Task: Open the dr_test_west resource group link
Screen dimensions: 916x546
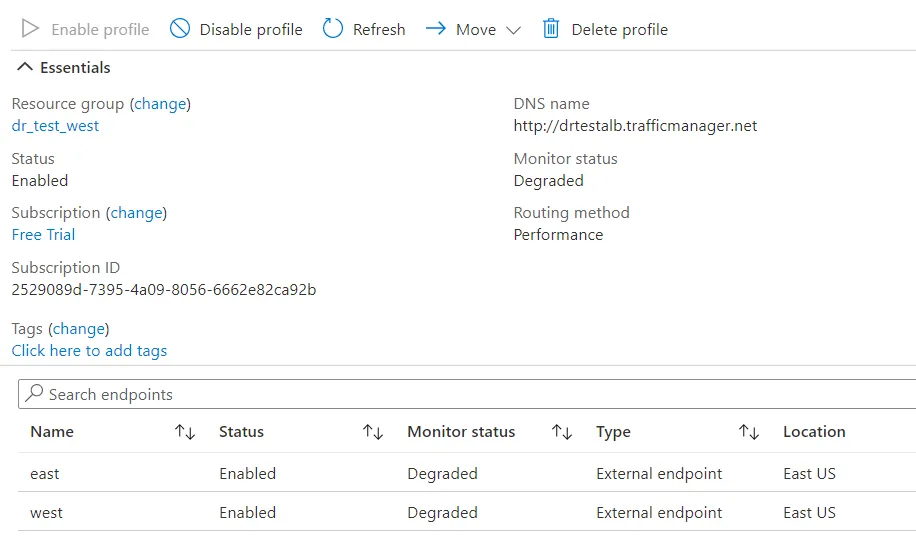Action: [55, 126]
